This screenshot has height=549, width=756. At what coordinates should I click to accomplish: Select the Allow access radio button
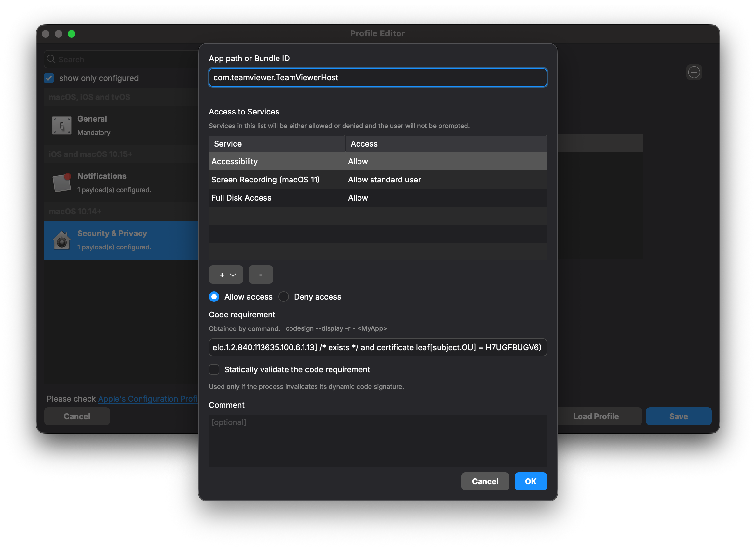click(x=214, y=297)
